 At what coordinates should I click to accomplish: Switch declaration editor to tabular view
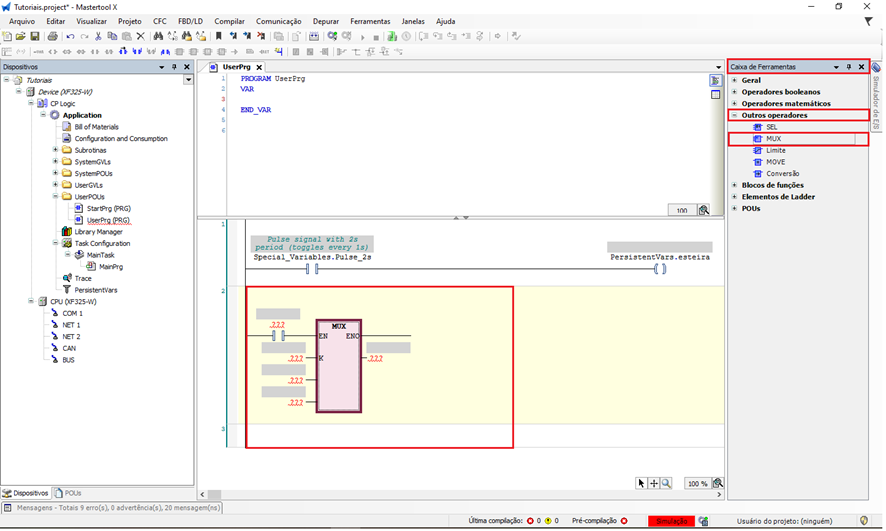(716, 95)
